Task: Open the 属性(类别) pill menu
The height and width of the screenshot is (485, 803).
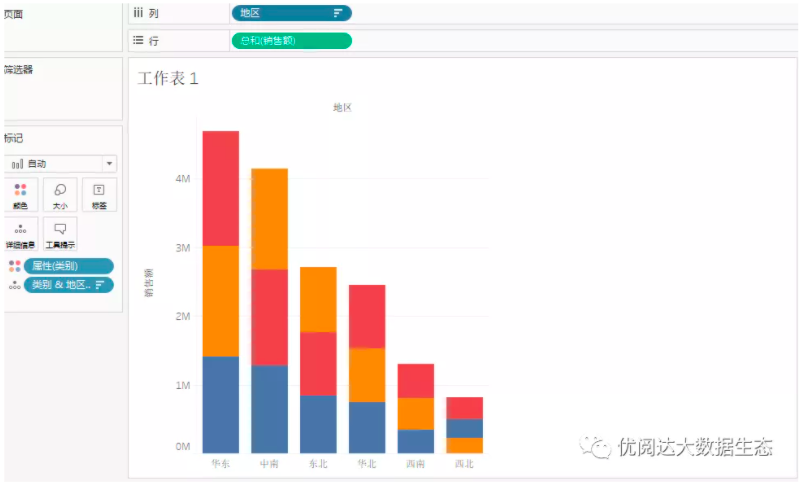Action: click(x=68, y=266)
